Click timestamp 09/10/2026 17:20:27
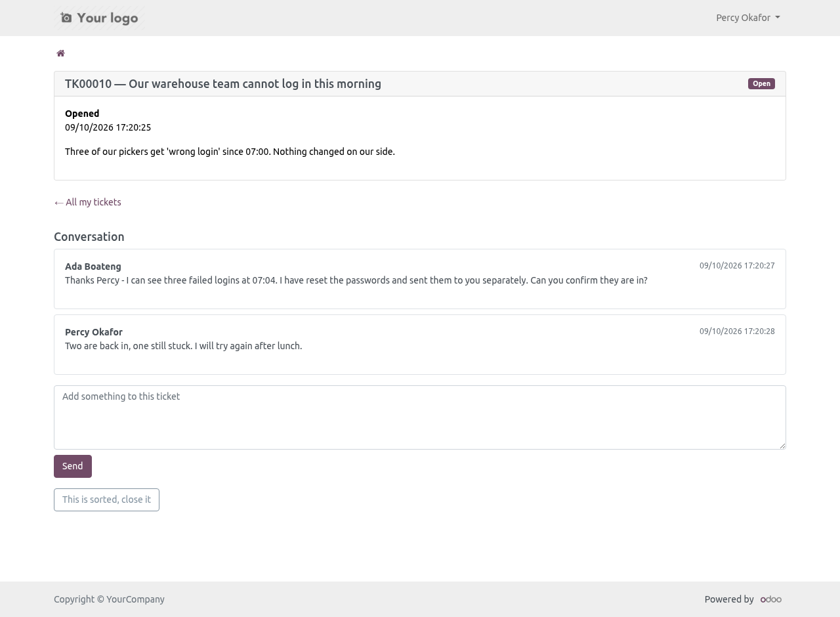 737,266
